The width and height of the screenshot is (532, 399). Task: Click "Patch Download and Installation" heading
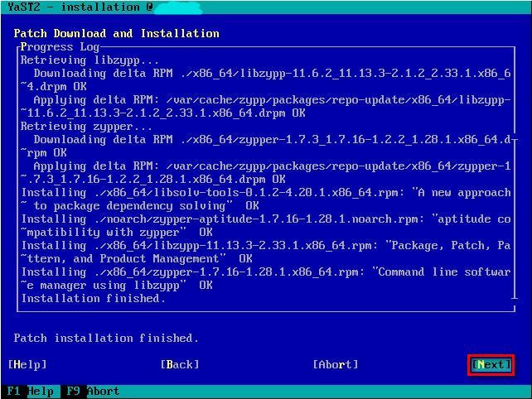pyautogui.click(x=116, y=34)
